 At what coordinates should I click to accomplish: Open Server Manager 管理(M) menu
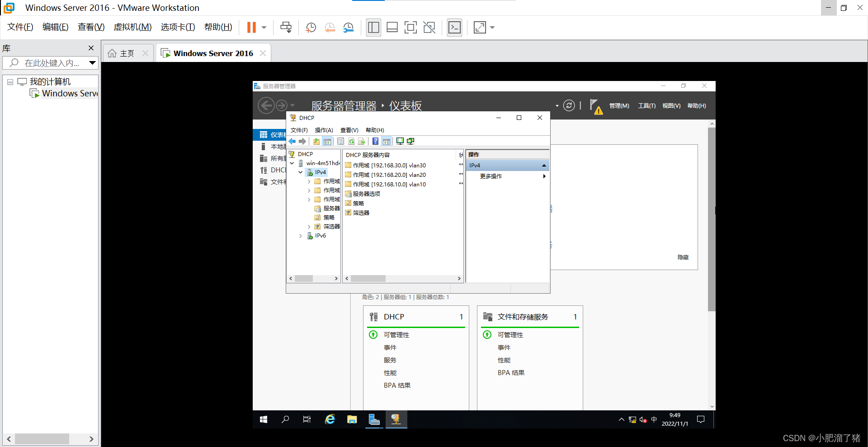(x=619, y=106)
